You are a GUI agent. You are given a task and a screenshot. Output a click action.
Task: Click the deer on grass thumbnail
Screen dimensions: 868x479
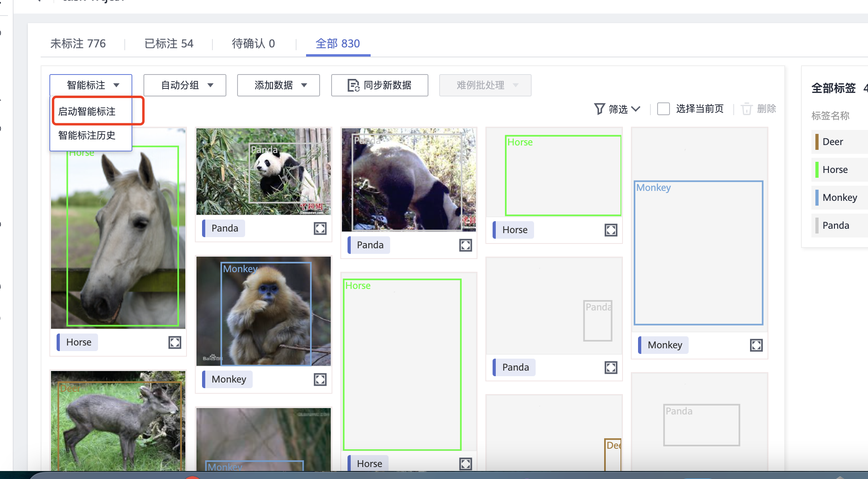tap(118, 421)
